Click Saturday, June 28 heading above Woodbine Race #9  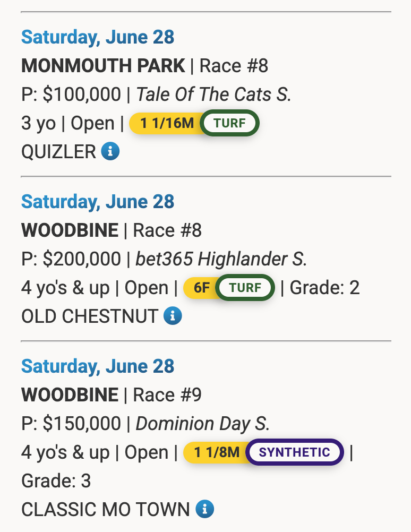tap(98, 366)
